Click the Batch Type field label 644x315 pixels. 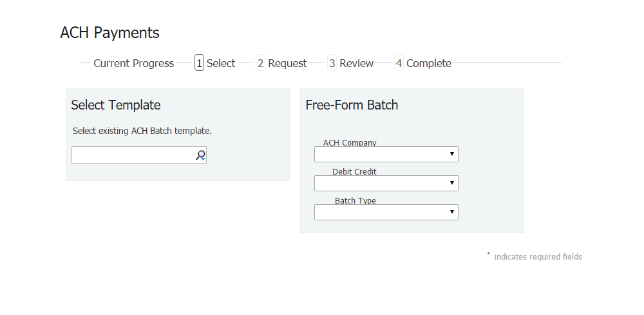[355, 201]
